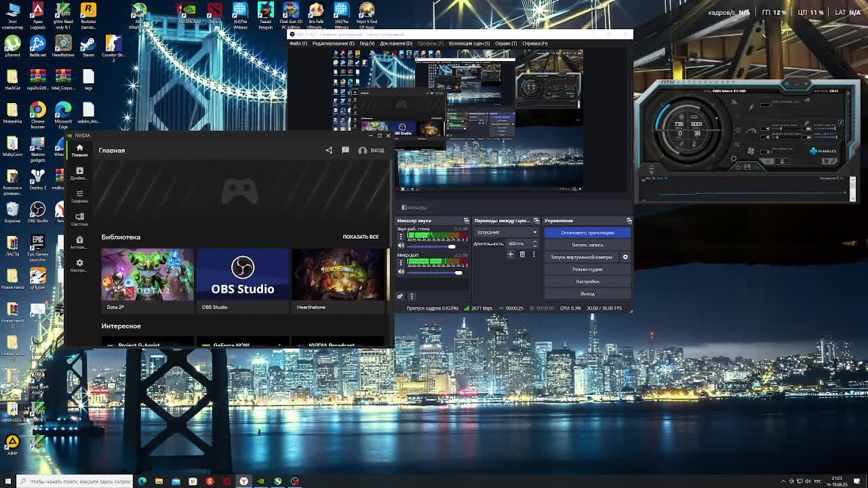The image size is (868, 488).
Task: Click the transition duration stepper arrows
Action: point(534,243)
